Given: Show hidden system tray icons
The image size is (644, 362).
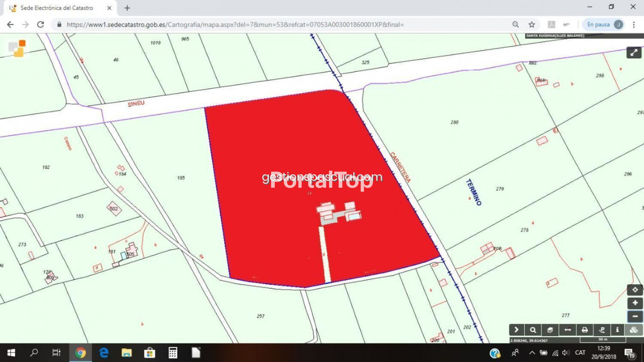Looking at the screenshot, I should tap(532, 353).
